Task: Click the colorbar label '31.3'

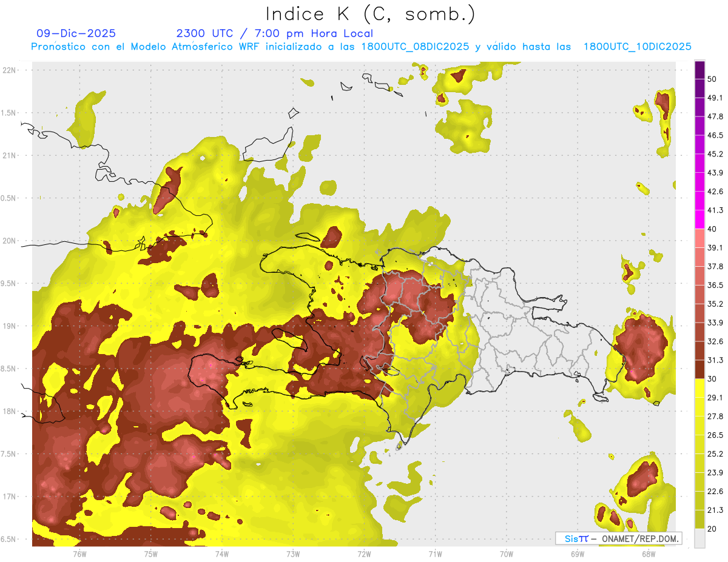Action: pos(715,360)
